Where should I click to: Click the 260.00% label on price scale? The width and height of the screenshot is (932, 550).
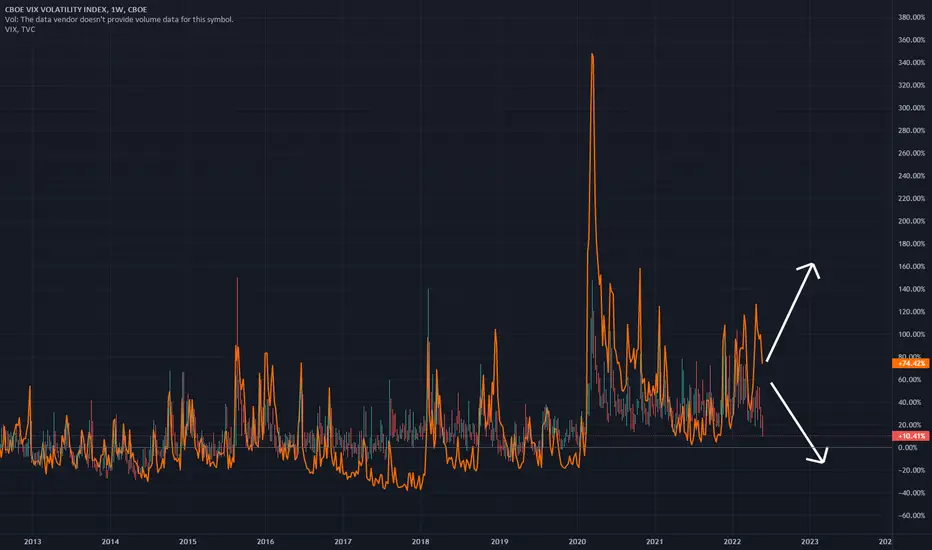click(911, 153)
